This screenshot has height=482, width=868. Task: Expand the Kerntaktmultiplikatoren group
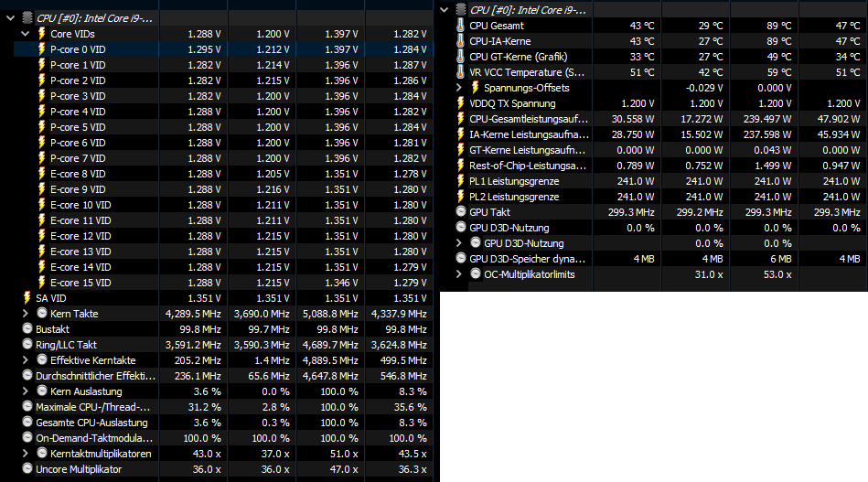25,454
